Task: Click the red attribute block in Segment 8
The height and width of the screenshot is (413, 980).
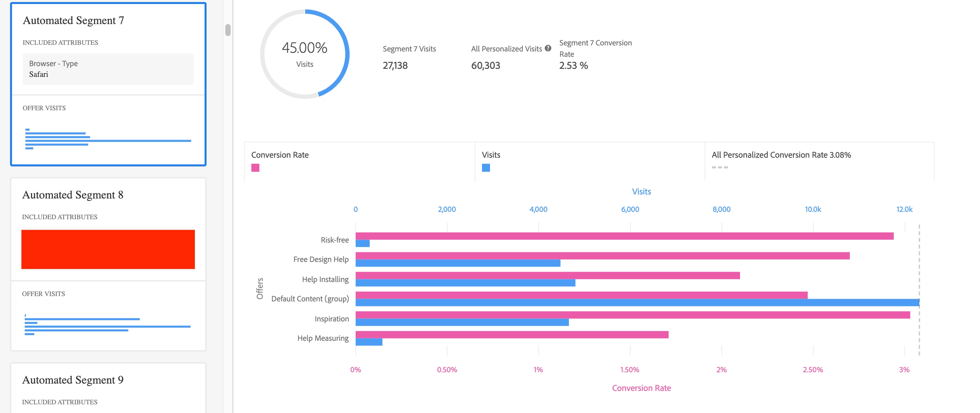Action: 108,250
